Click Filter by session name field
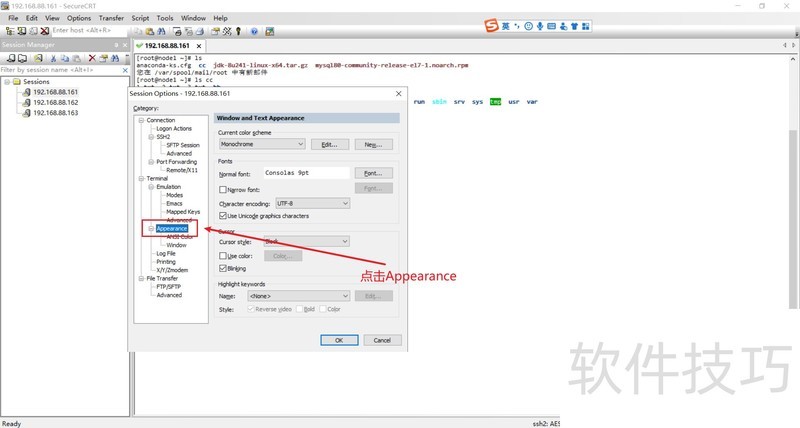 click(x=60, y=70)
